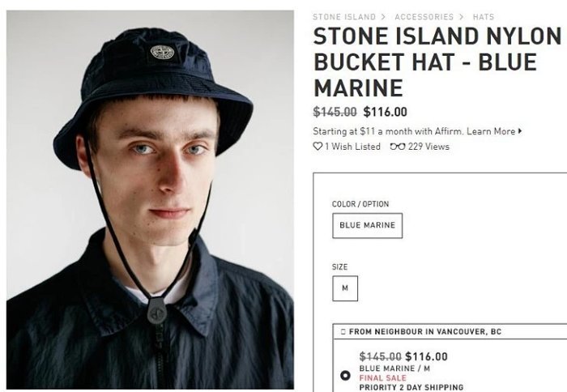Navigate to the Hats breadcrumb
The width and height of the screenshot is (567, 392).
tap(483, 17)
